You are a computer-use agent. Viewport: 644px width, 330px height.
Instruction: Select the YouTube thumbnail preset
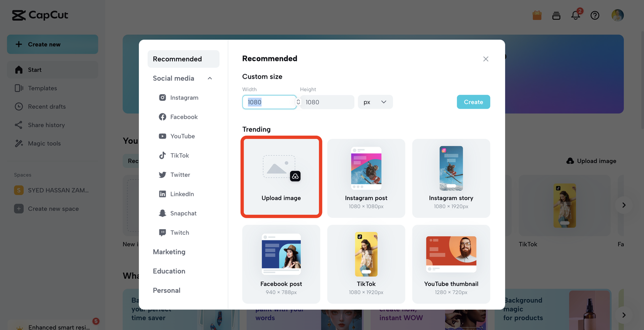point(451,265)
